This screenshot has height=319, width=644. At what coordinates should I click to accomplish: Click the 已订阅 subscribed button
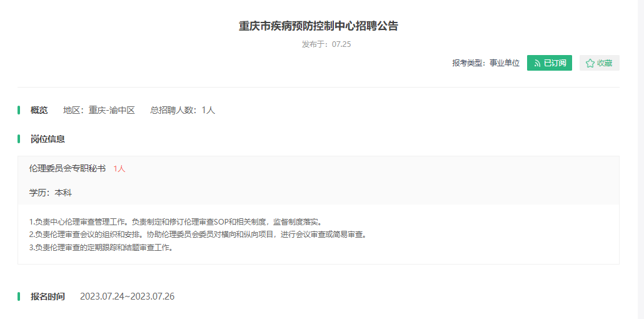pyautogui.click(x=549, y=63)
